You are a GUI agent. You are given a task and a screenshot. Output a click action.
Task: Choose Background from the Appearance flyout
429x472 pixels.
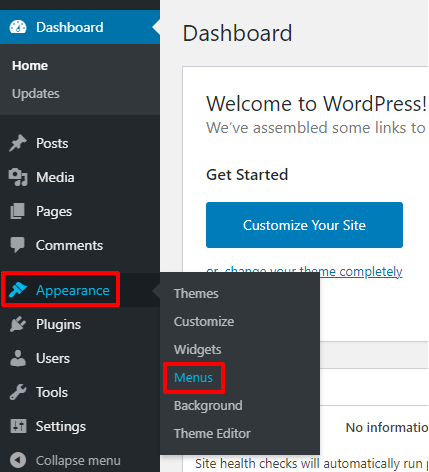coord(208,406)
